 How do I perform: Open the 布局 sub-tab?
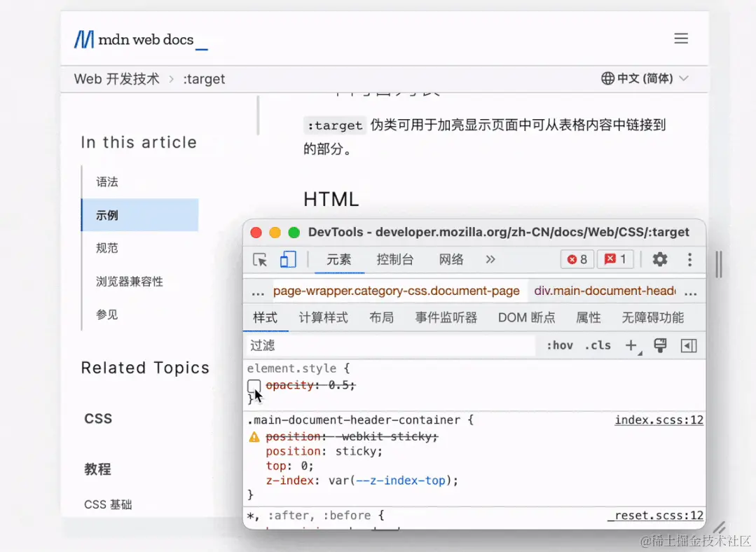click(x=381, y=318)
